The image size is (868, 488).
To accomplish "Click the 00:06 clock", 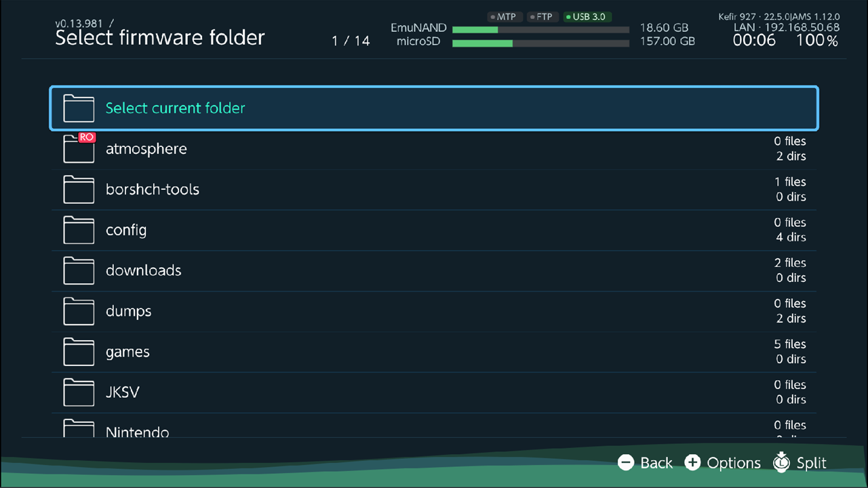I will 754,41.
